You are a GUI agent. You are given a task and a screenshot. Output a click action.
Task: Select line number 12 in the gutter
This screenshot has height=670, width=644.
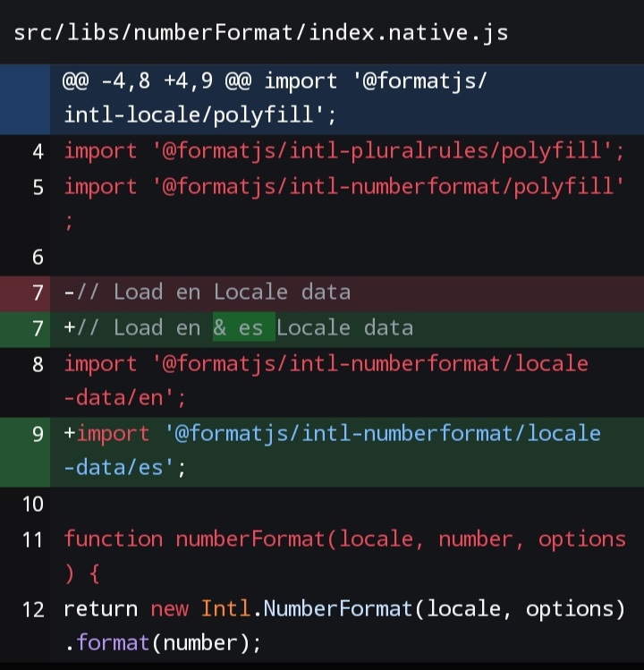pyautogui.click(x=33, y=610)
